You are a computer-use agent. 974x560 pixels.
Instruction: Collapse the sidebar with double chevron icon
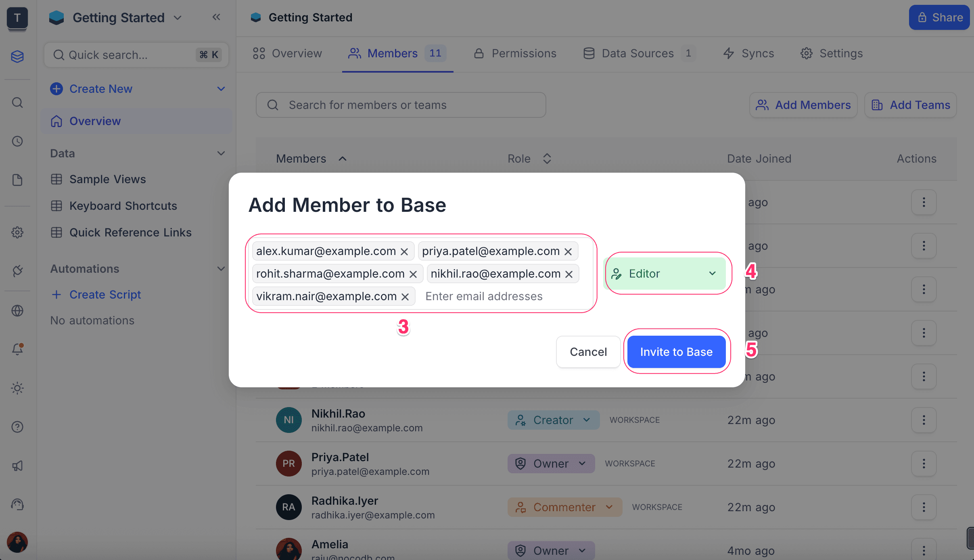(216, 17)
